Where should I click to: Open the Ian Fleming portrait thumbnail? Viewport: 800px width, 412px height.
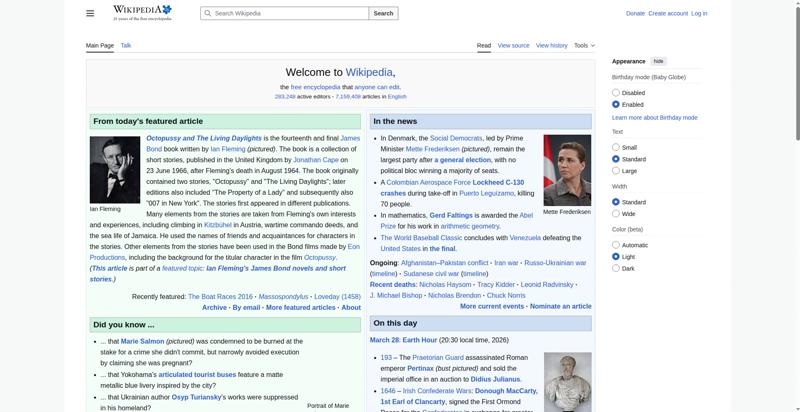pyautogui.click(x=115, y=170)
